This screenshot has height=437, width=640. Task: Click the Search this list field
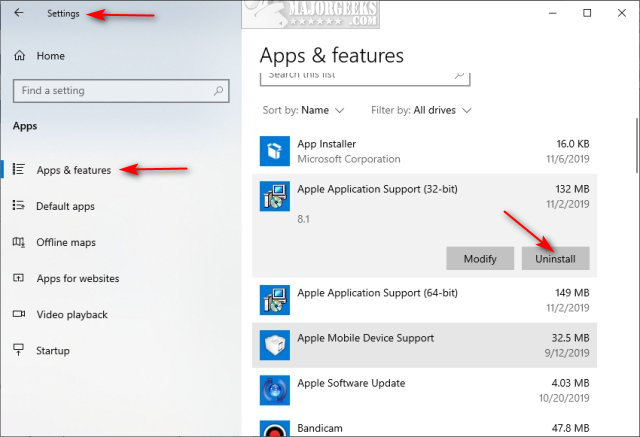[x=365, y=78]
